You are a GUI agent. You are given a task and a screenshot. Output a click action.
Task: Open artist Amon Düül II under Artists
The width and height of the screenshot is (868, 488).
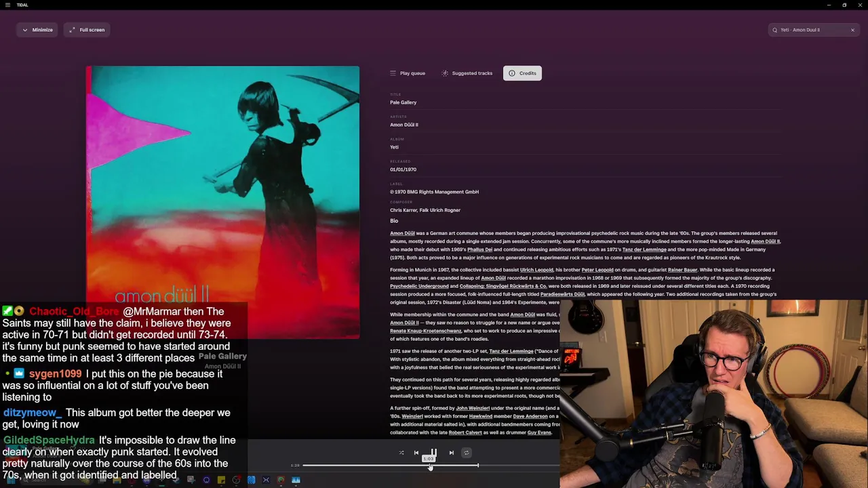[x=404, y=125]
